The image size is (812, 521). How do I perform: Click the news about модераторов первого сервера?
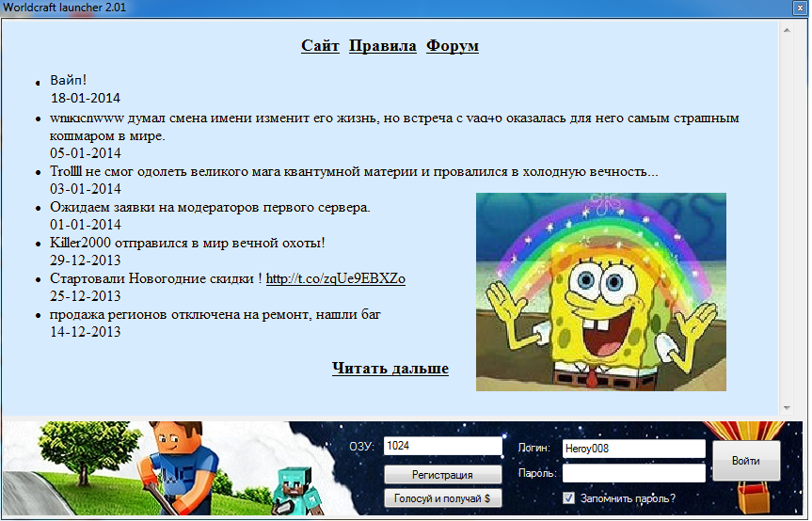point(210,207)
